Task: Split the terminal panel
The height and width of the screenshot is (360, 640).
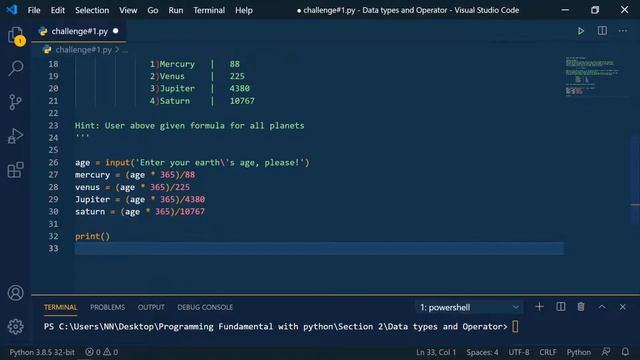Action: pos(561,307)
